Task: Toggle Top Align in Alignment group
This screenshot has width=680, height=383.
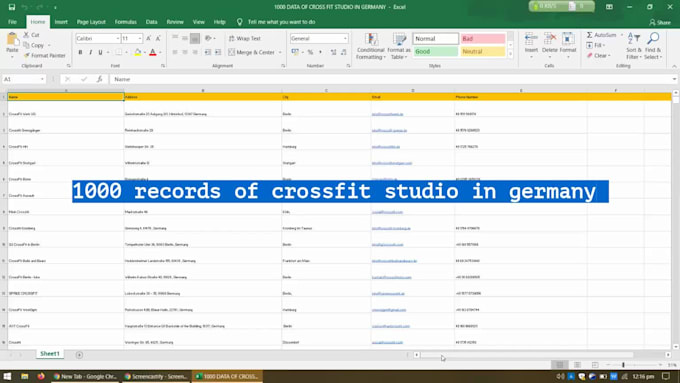Action: click(x=175, y=39)
